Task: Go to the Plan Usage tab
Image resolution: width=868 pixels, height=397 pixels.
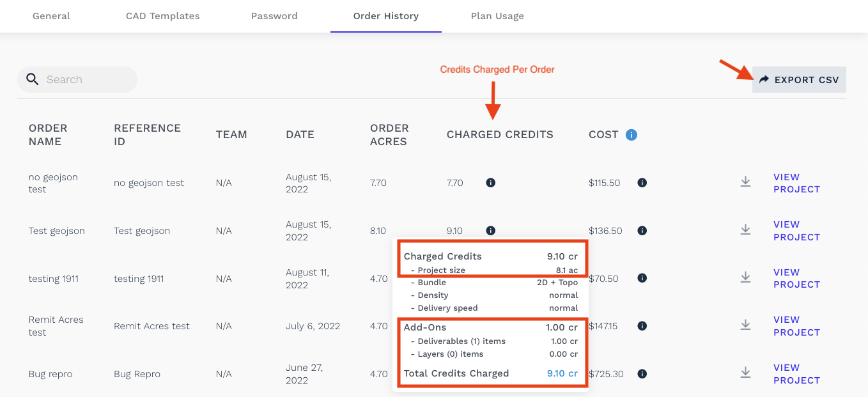Action: [x=497, y=16]
